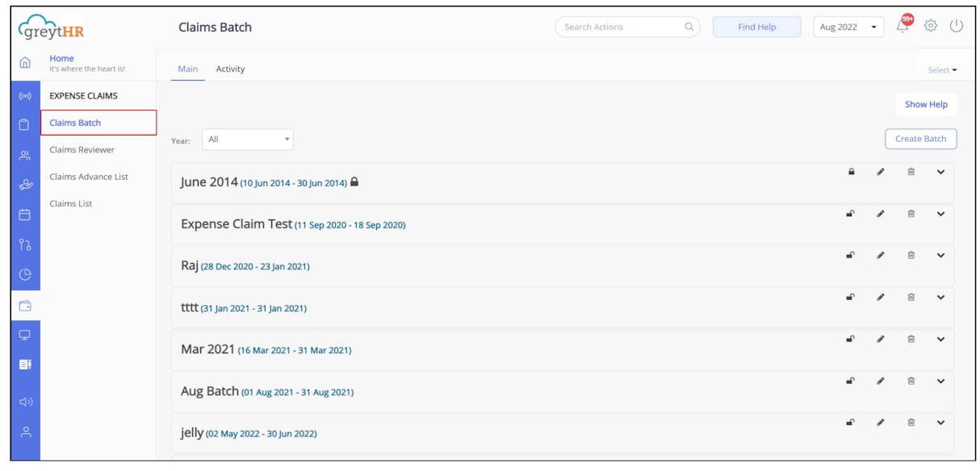The image size is (980, 471).
Task: Select Claims Reviewer in the sidebar menu
Action: 82,149
